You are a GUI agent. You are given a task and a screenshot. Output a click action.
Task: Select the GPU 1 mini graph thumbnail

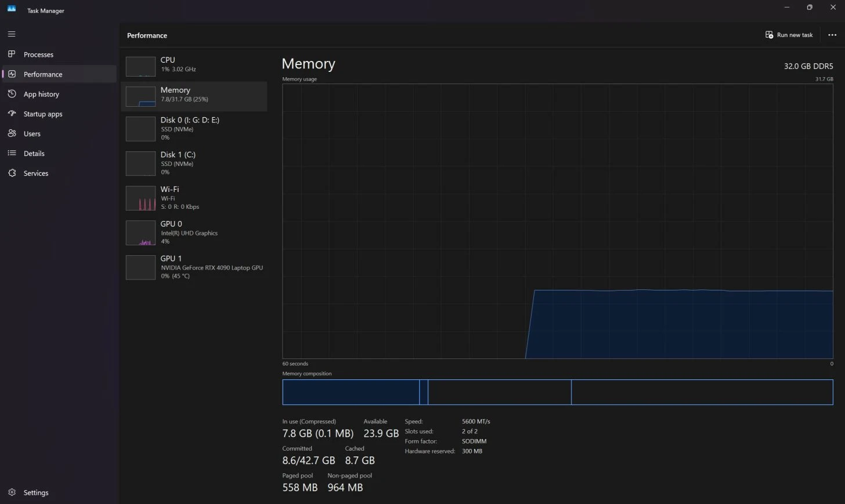tap(140, 267)
